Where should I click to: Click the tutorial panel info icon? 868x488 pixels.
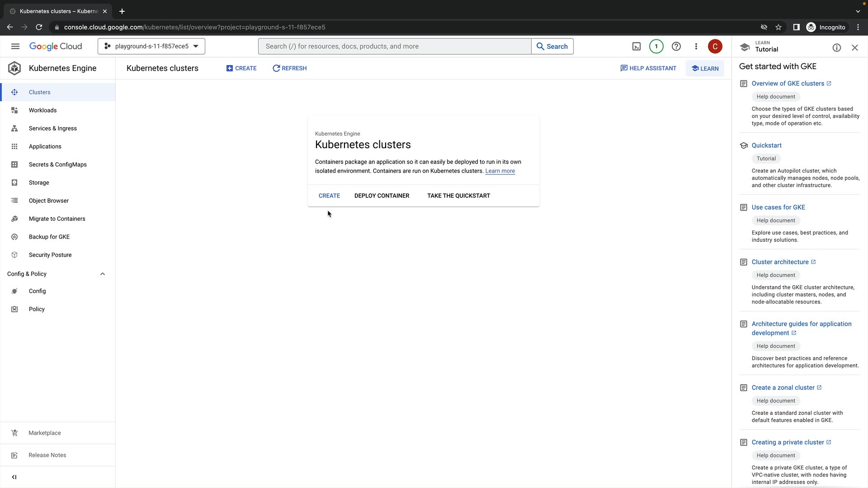(836, 48)
